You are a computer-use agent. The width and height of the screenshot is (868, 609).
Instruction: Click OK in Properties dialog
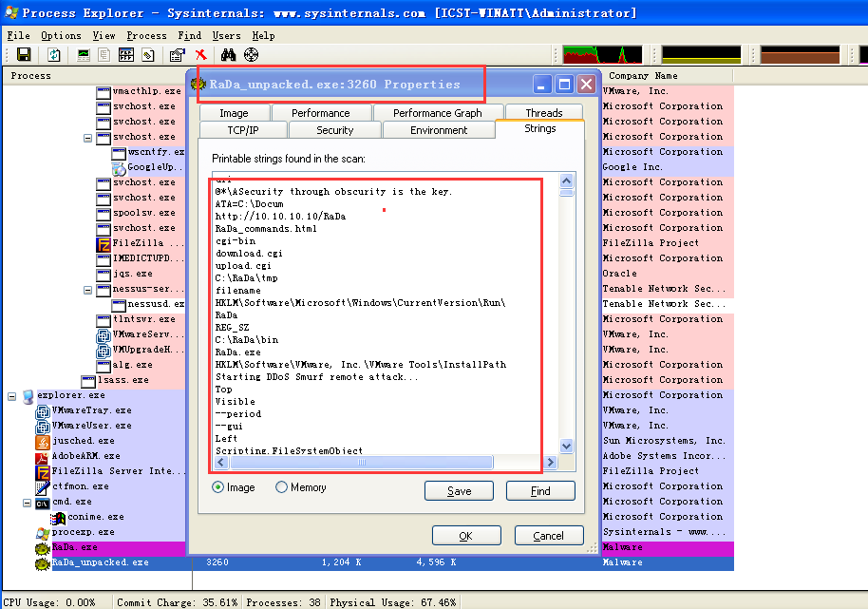point(466,536)
